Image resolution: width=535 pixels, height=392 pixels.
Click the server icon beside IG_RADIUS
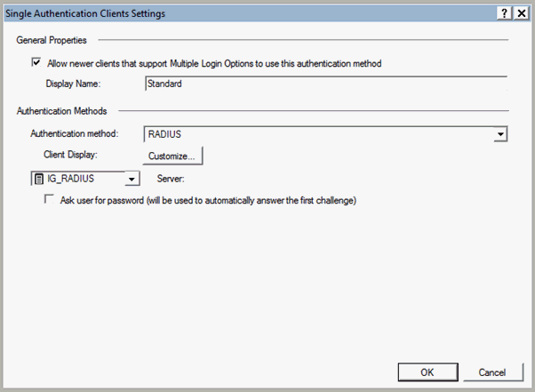(38, 179)
